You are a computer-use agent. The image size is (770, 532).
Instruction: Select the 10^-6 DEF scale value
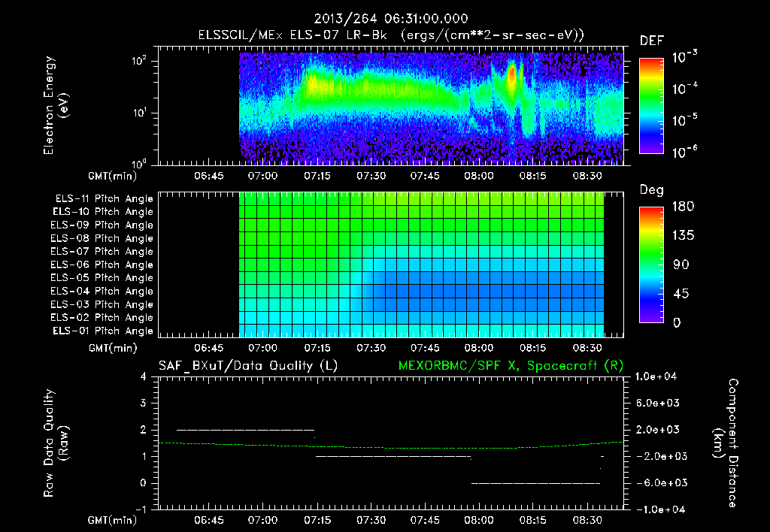coord(684,152)
